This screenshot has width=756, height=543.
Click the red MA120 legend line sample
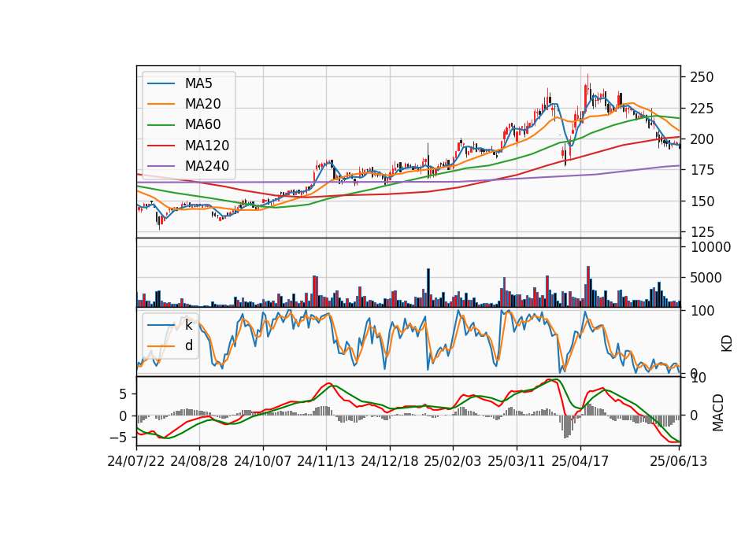pyautogui.click(x=161, y=146)
